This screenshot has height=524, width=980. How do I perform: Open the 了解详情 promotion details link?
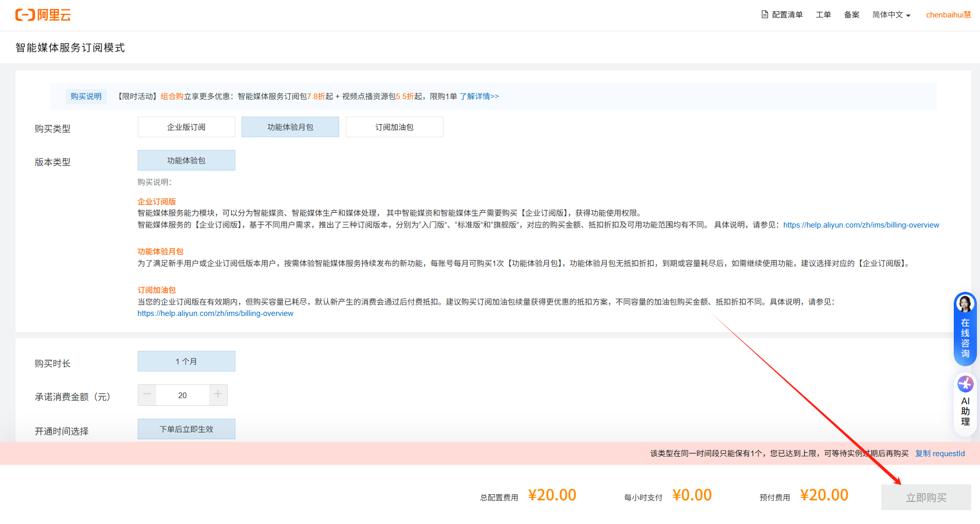click(x=479, y=96)
